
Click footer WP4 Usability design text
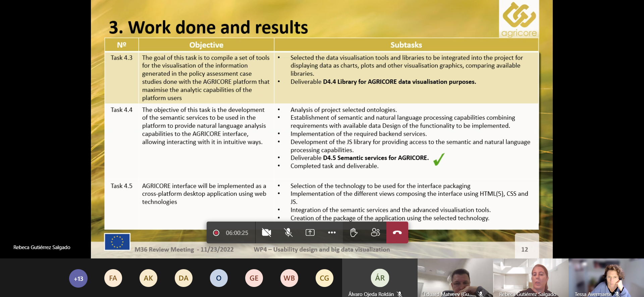(322, 249)
